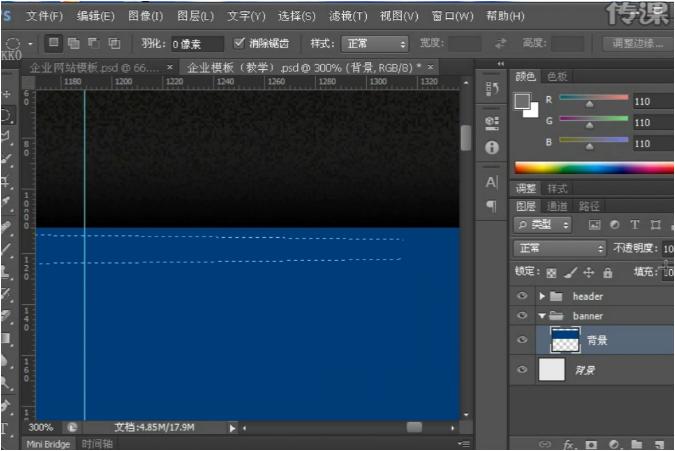
Task: Lock layer position with move icon
Action: (588, 272)
